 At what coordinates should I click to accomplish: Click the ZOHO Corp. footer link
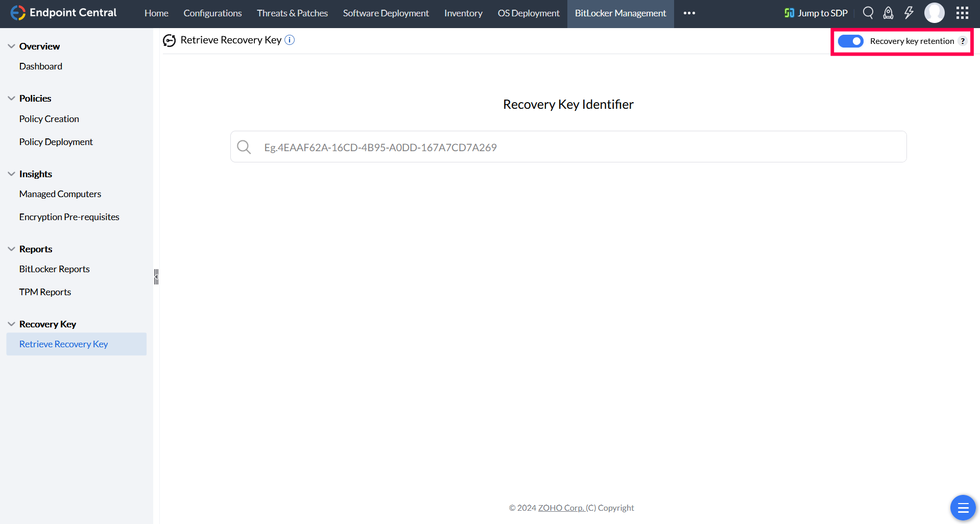[561, 508]
